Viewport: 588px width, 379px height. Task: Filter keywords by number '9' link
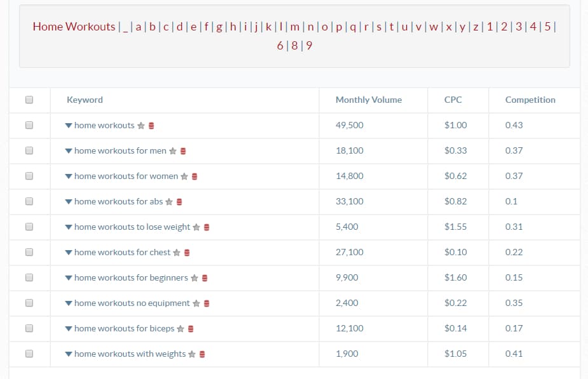point(309,46)
